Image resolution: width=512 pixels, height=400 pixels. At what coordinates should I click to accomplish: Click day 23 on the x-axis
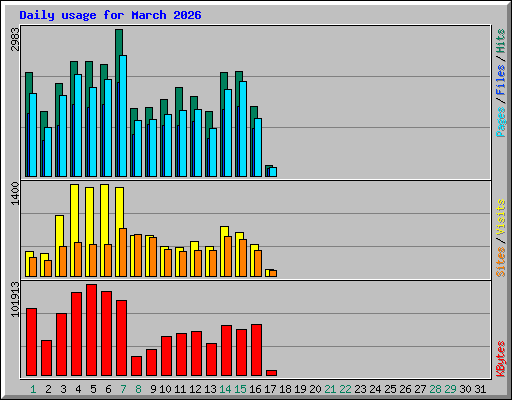click(x=360, y=389)
